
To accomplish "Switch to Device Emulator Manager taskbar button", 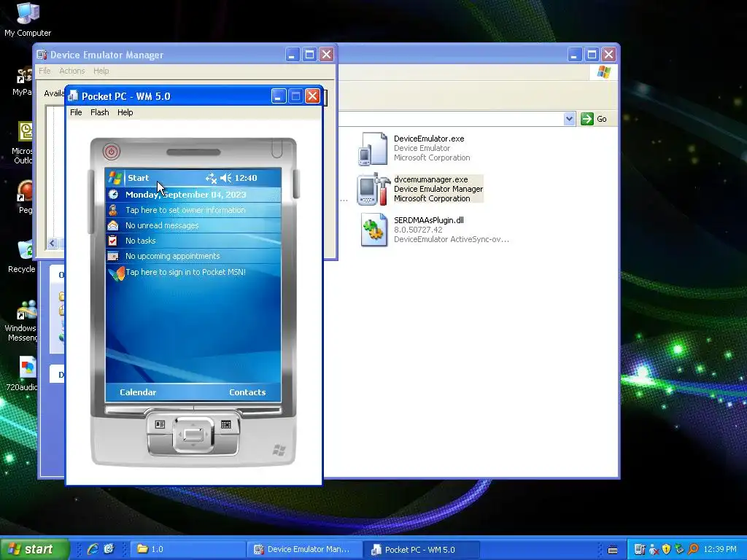I will (x=304, y=549).
